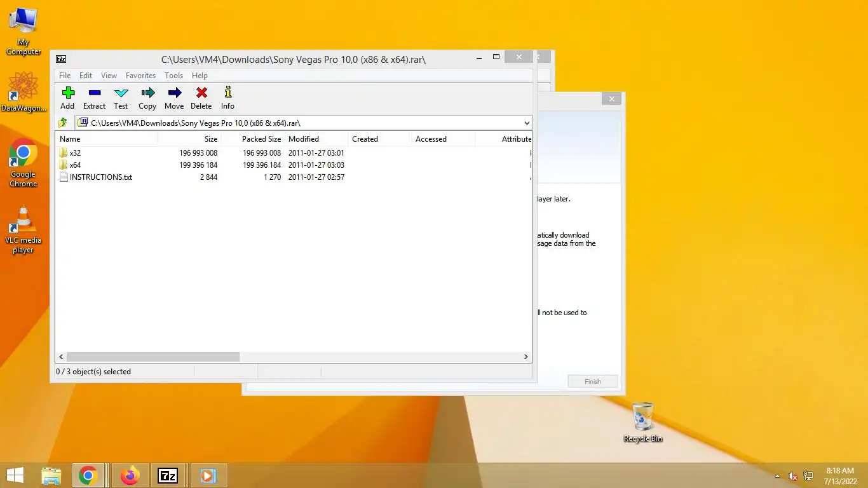Open the Favorites menu
868x488 pixels.
pos(140,75)
